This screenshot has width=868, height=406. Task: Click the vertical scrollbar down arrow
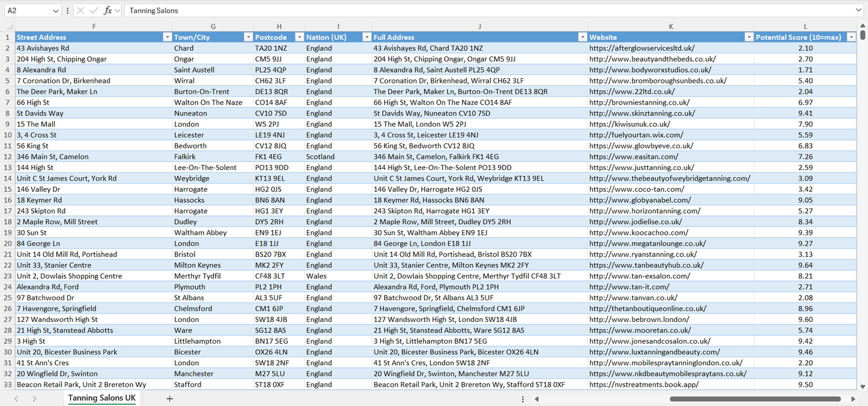tap(863, 387)
